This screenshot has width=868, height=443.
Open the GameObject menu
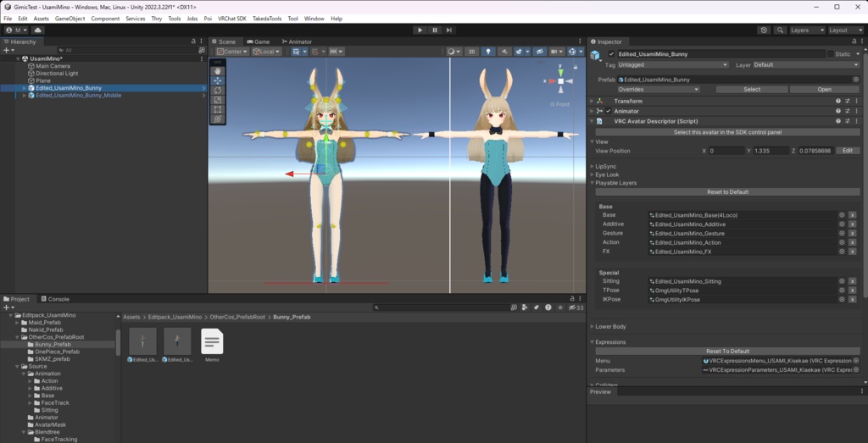[x=70, y=19]
